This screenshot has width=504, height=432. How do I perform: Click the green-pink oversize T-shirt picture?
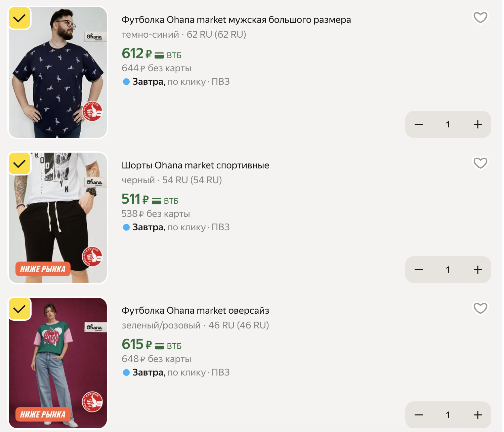point(58,363)
